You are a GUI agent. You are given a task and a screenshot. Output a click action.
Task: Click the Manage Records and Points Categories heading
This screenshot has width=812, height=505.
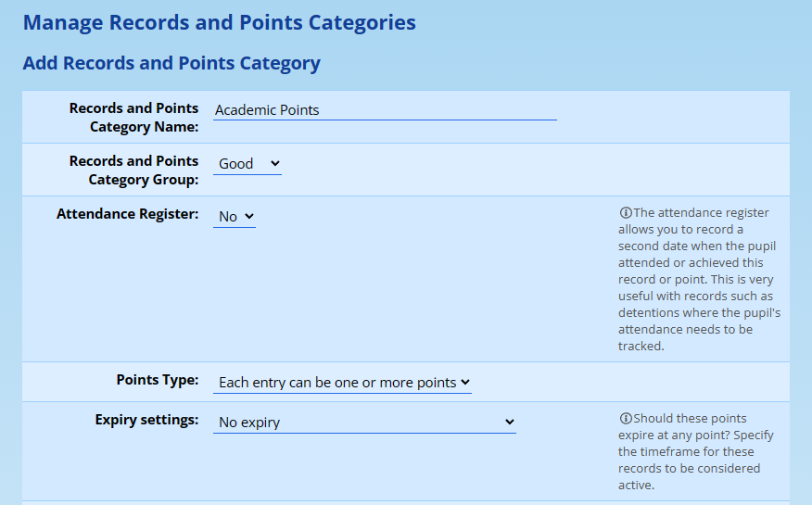(x=219, y=22)
